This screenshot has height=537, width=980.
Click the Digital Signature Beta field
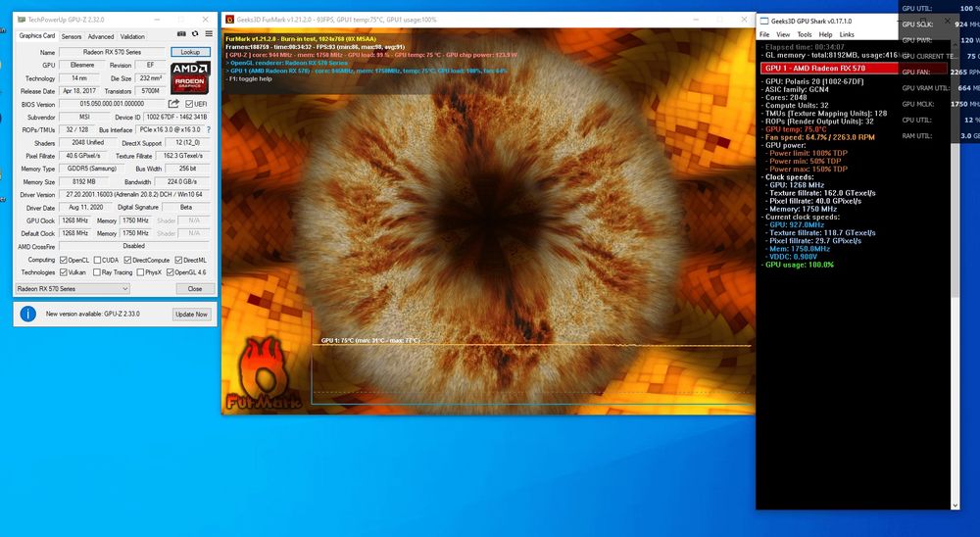[185, 208]
